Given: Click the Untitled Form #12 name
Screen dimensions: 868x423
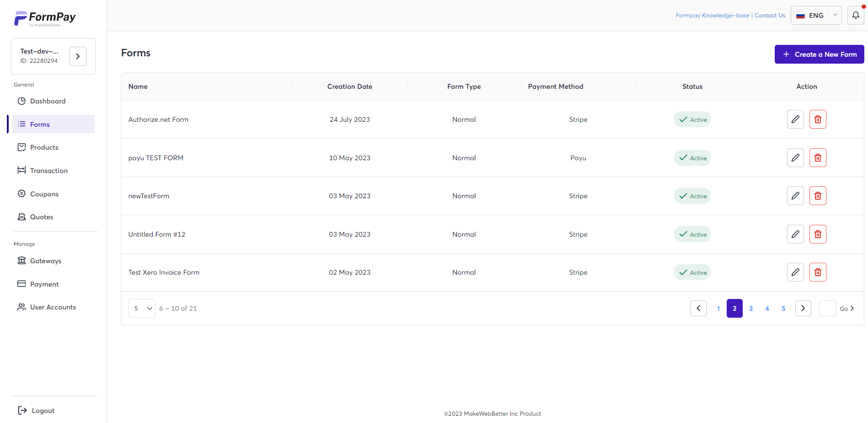Looking at the screenshot, I should click(x=157, y=234).
